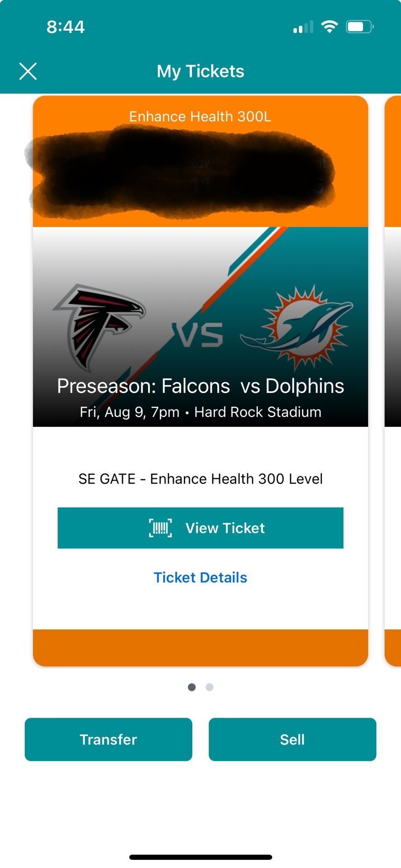Tap the battery indicator icon
Screen dimensions: 401x868
click(x=359, y=27)
